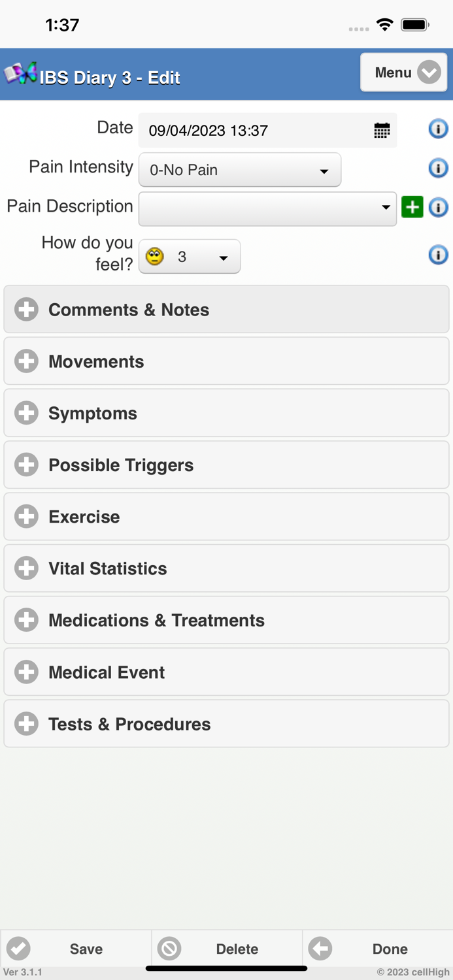This screenshot has width=453, height=980.
Task: Click the Save checkmark icon
Action: point(18,948)
